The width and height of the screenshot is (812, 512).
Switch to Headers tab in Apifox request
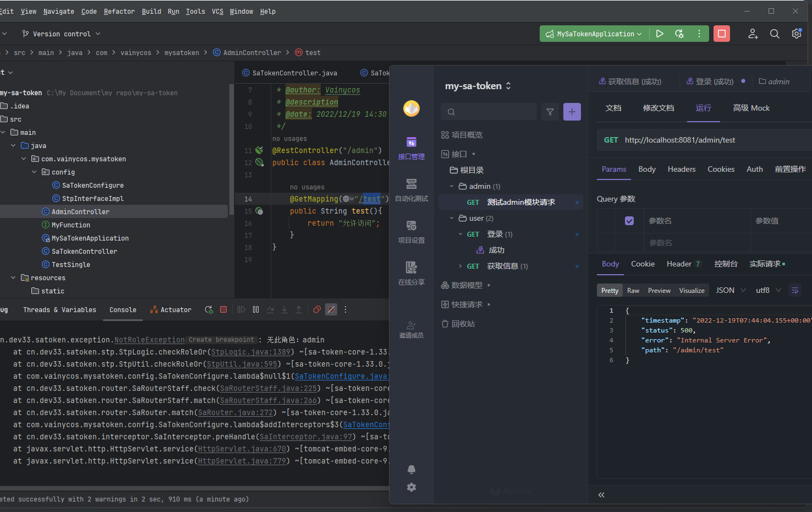point(682,169)
